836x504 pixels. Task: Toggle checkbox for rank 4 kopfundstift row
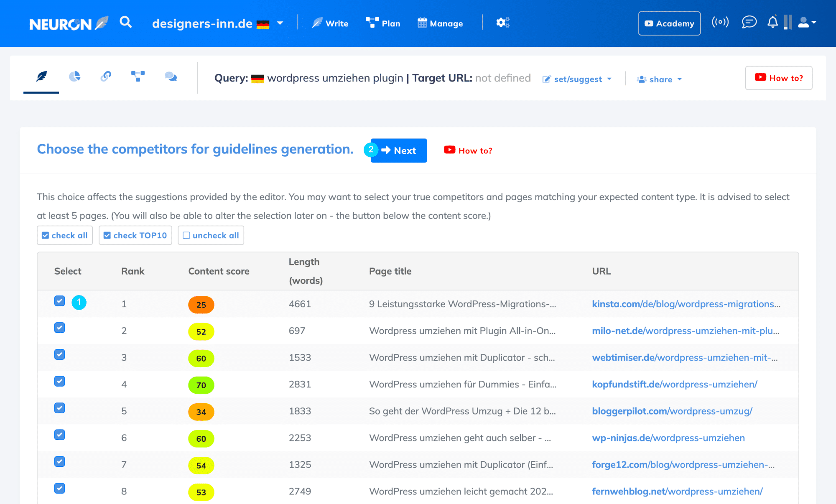pos(60,381)
